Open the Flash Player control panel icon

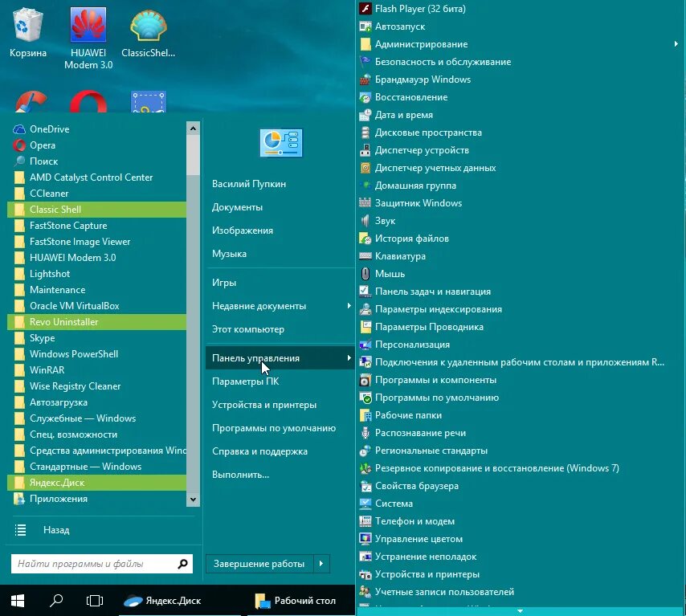[x=365, y=9]
